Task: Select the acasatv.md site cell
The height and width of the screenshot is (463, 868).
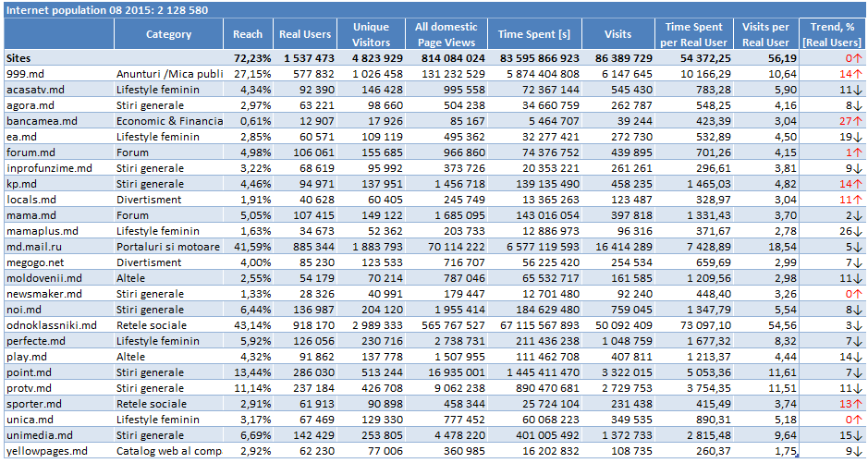Action: point(58,90)
